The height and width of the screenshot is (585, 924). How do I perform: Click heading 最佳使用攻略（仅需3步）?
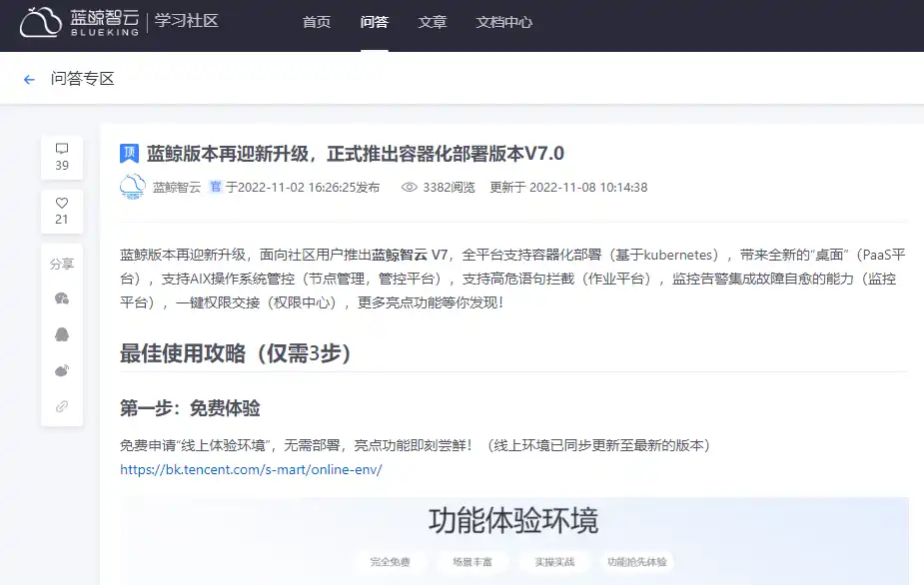[236, 353]
